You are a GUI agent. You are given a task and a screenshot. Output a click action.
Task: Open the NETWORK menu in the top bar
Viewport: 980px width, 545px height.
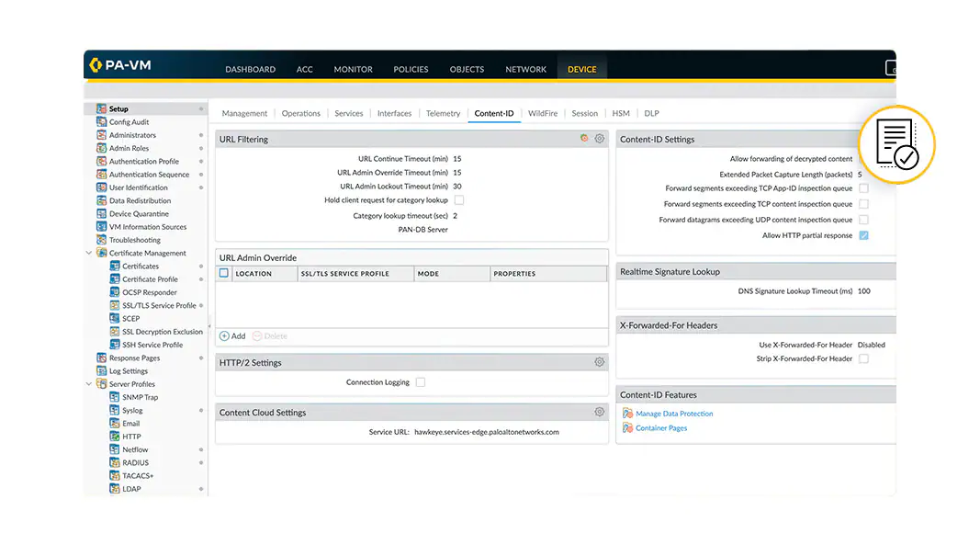525,69
